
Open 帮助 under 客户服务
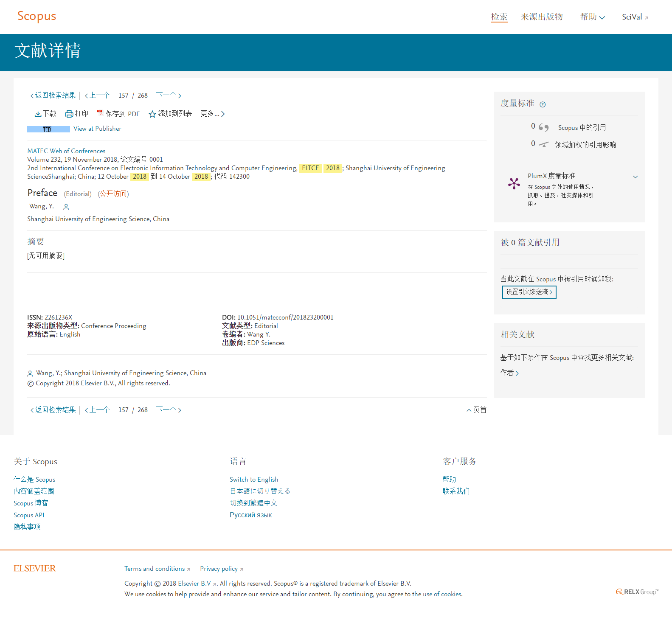[x=449, y=480]
